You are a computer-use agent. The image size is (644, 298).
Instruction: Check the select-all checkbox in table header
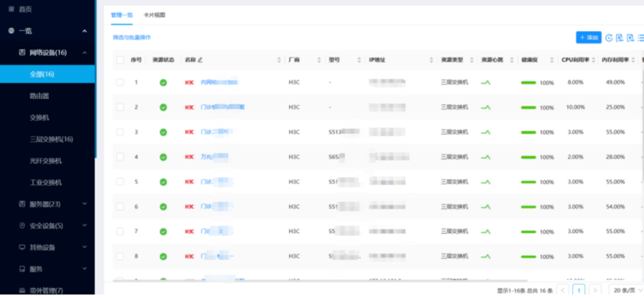(x=120, y=59)
